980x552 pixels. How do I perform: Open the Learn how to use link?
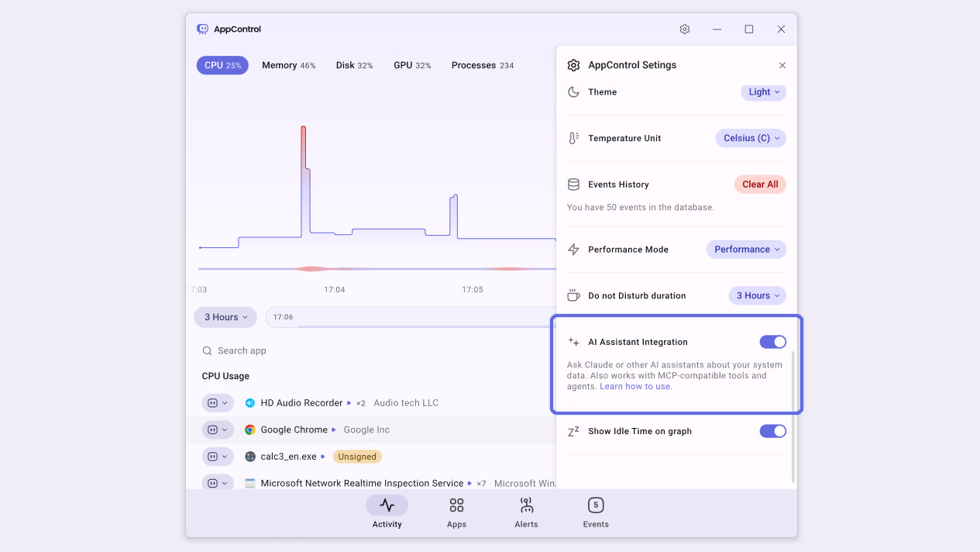click(x=635, y=386)
